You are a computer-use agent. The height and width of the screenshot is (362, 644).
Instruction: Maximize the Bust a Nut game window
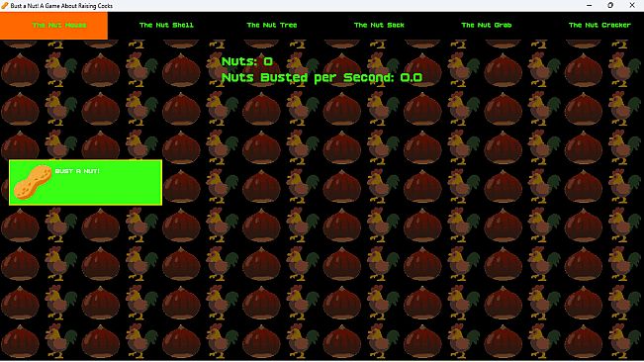[610, 5]
